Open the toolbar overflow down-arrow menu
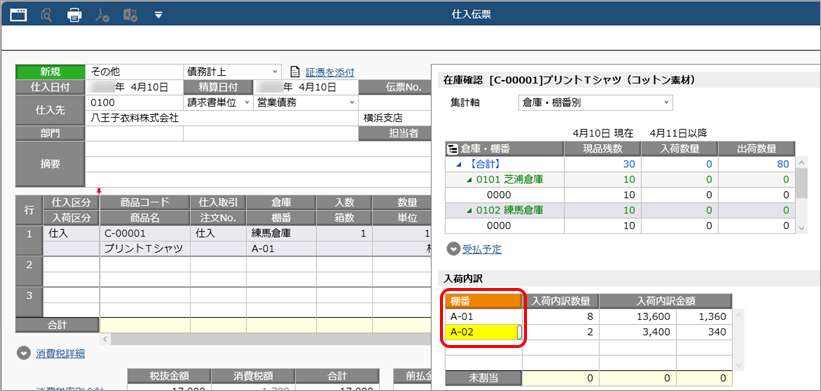 coord(159,15)
